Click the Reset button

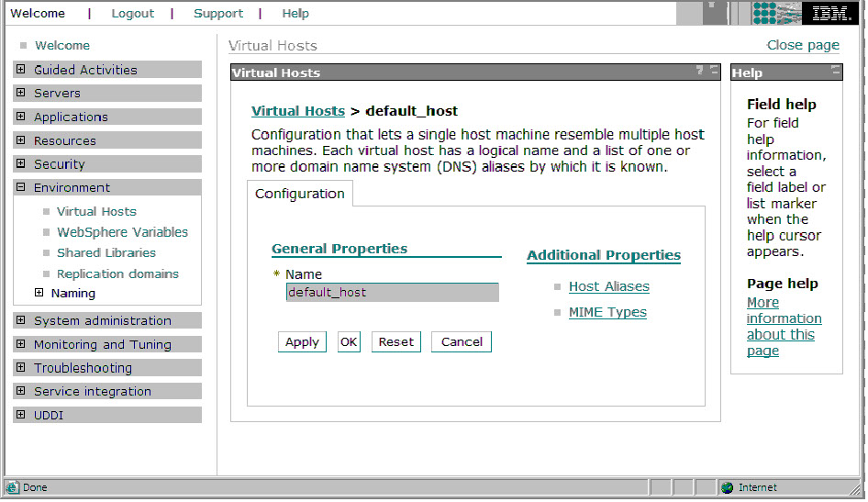pyautogui.click(x=396, y=342)
